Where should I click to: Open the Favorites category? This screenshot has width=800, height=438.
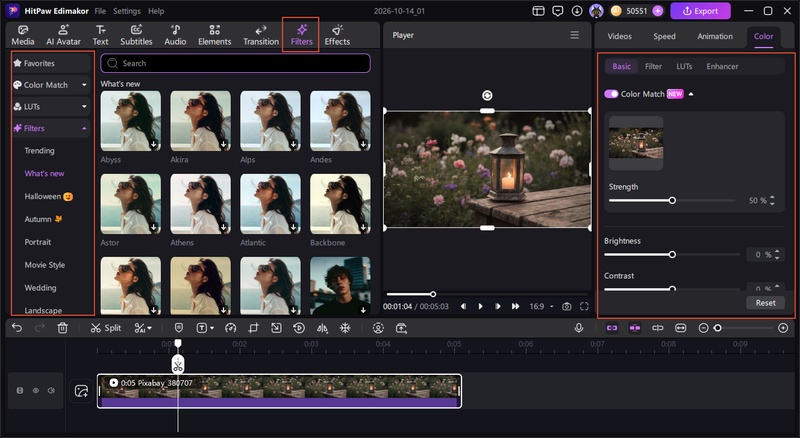tap(51, 63)
